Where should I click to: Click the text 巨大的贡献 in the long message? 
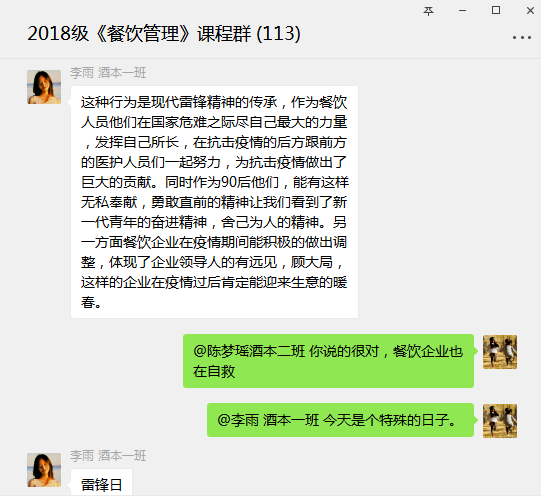[116, 182]
